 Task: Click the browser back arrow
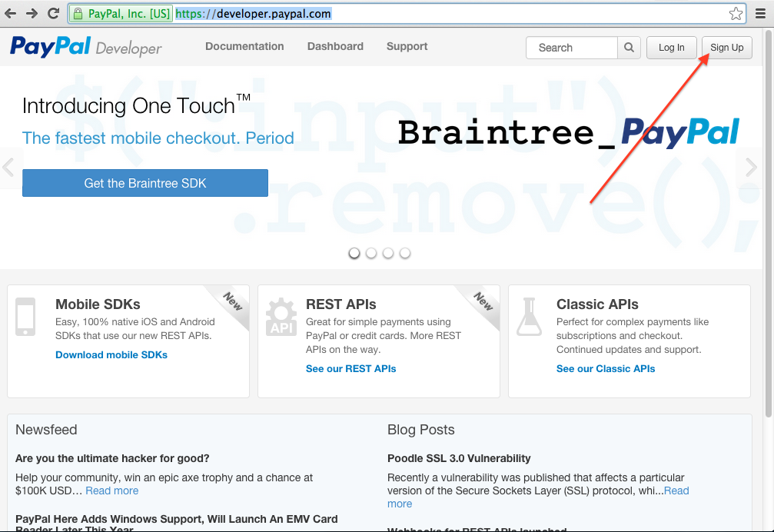10,13
